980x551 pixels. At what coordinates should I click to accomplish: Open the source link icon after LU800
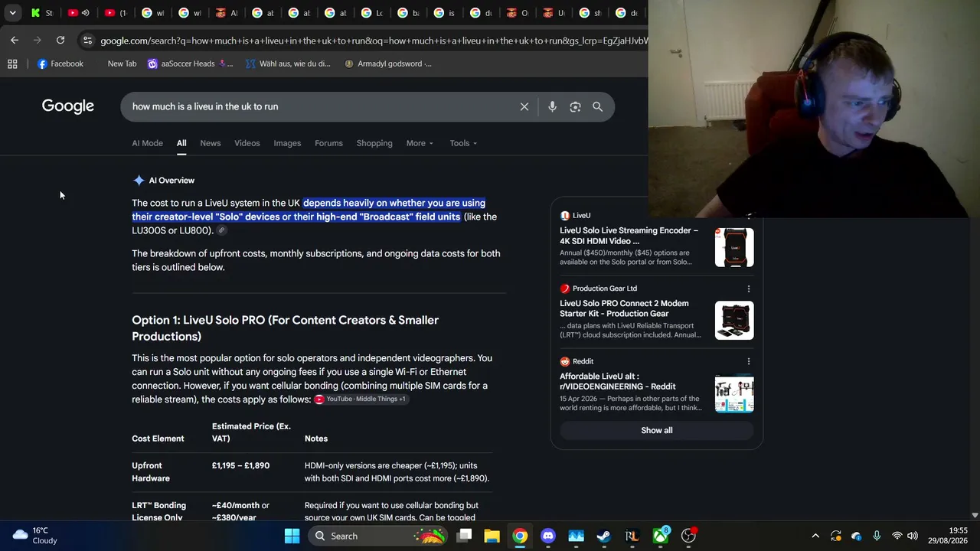pyautogui.click(x=221, y=230)
